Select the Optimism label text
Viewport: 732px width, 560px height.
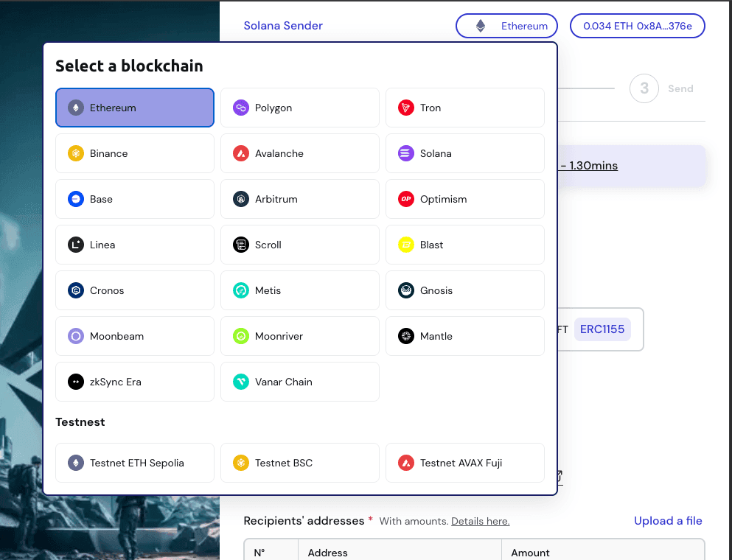(444, 199)
